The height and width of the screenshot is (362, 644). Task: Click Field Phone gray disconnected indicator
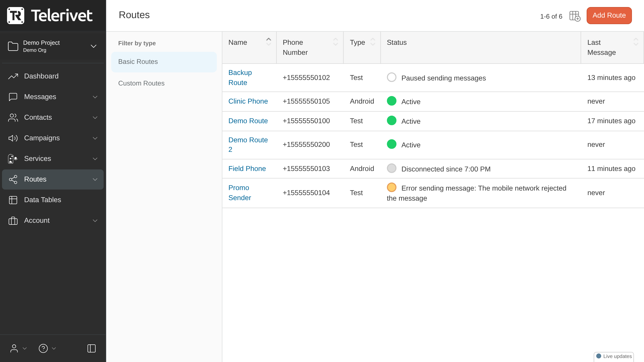tap(392, 168)
